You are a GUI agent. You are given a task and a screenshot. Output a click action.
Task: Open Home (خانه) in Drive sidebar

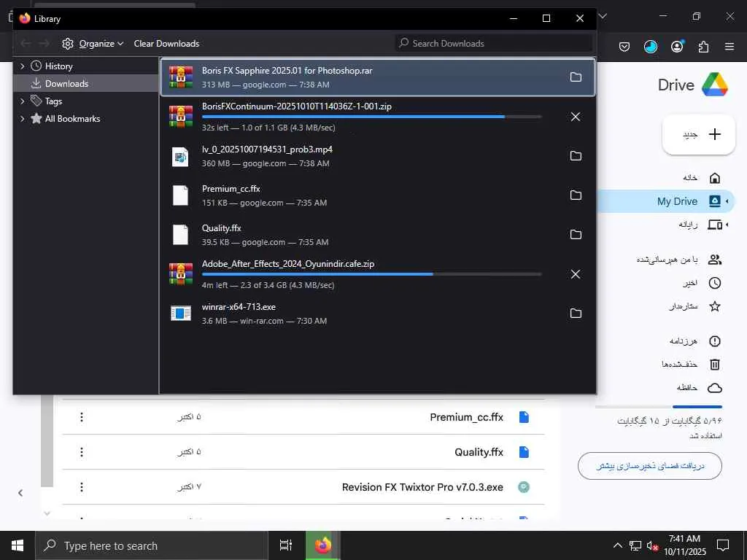pos(703,178)
